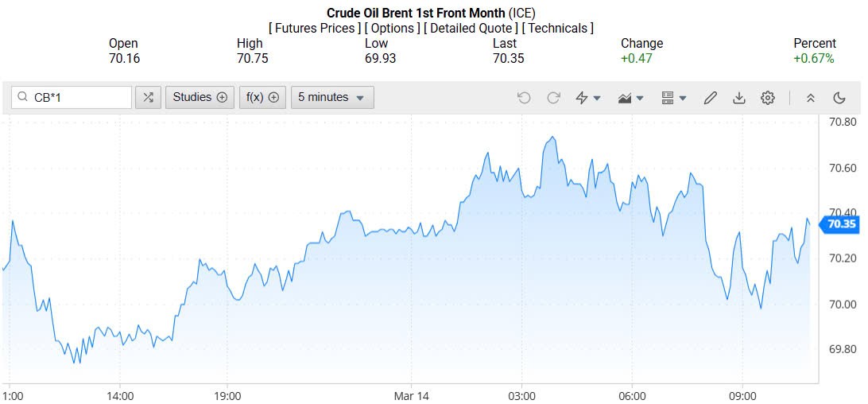Screen dimensions: 868x404
Task: Collapse the toolbar with double chevron
Action: coord(811,98)
